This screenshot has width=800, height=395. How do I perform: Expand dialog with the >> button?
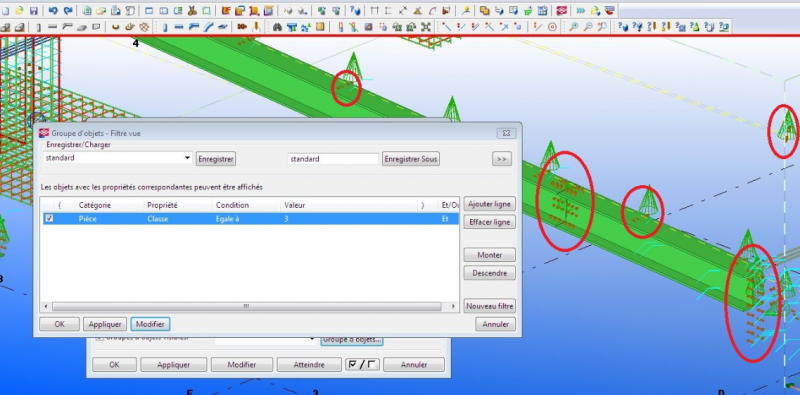(502, 159)
